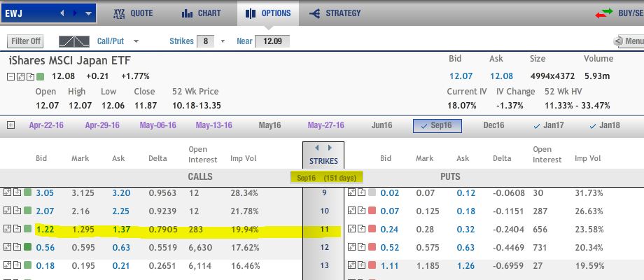Click the Near price field showing 12.09

click(x=272, y=41)
